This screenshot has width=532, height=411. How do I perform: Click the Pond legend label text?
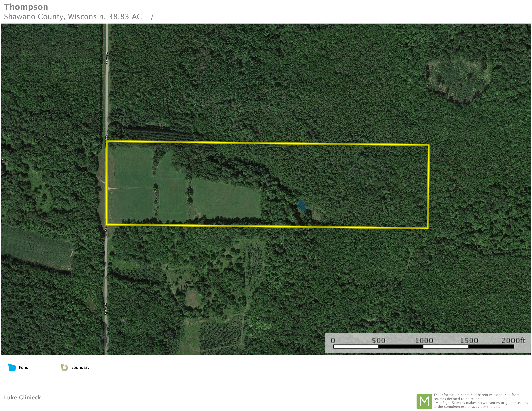(24, 367)
